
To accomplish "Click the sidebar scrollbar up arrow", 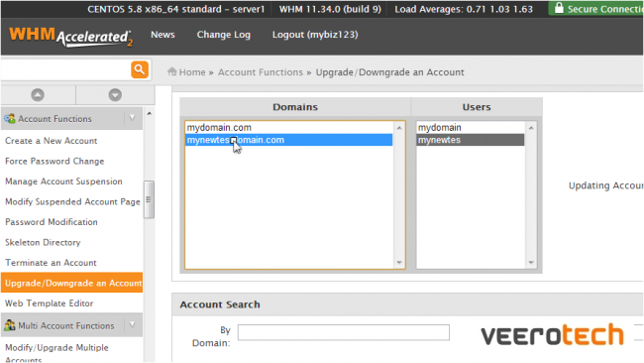I will pos(149,113).
